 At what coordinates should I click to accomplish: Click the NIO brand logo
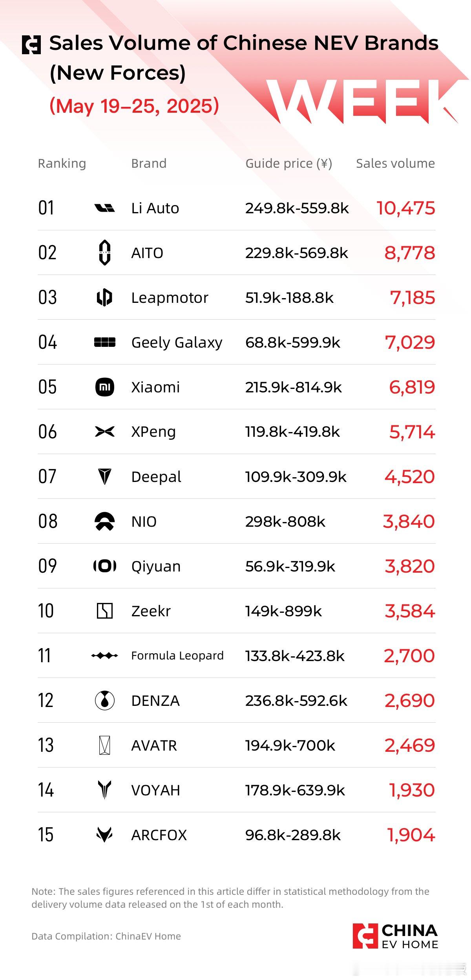coord(105,522)
